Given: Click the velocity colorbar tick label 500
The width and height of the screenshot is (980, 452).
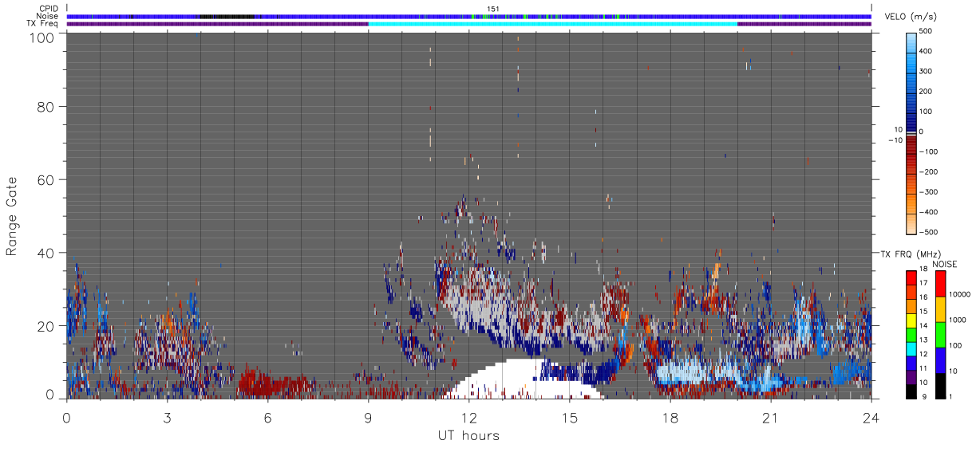Looking at the screenshot, I should tap(926, 31).
